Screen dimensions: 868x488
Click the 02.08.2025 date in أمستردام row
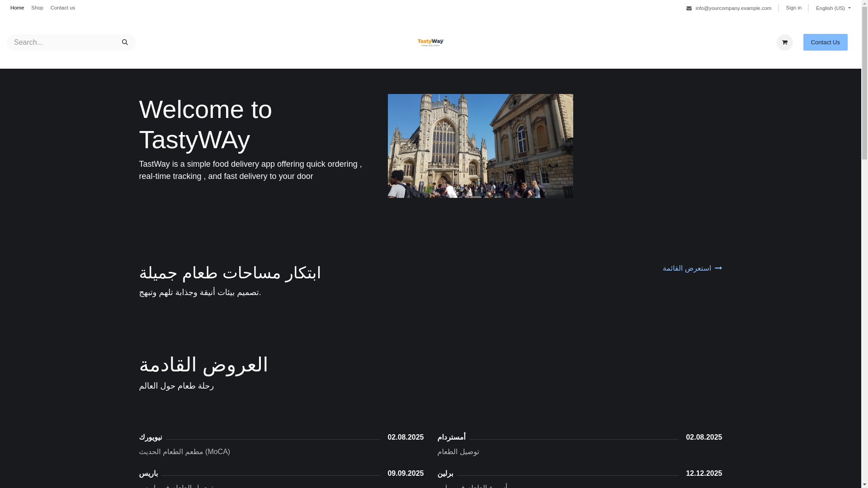coord(704,437)
